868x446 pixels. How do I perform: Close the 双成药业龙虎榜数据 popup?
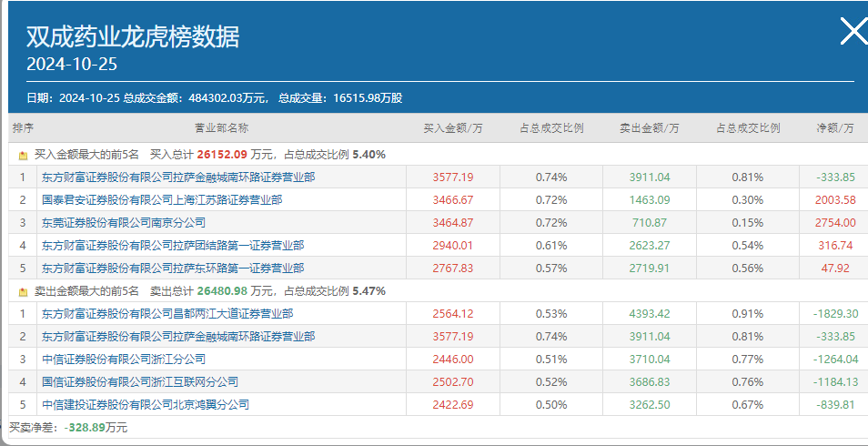click(x=853, y=32)
